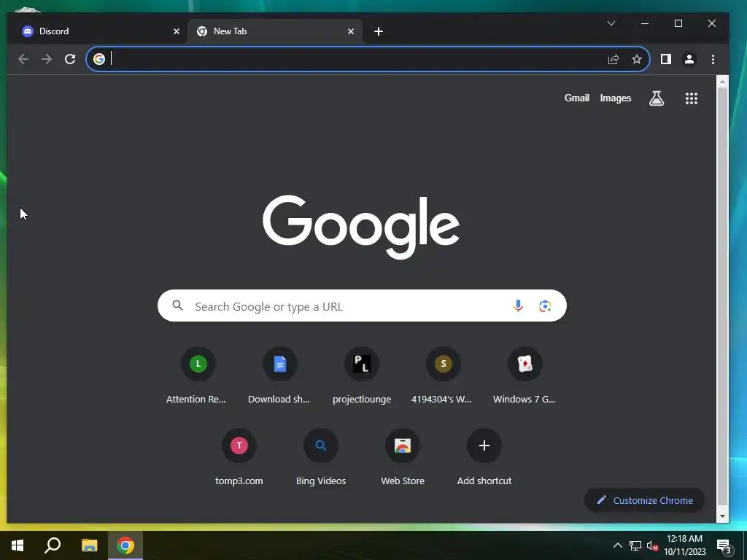Click the muted volume tray icon
This screenshot has height=560, width=747.
[x=652, y=545]
